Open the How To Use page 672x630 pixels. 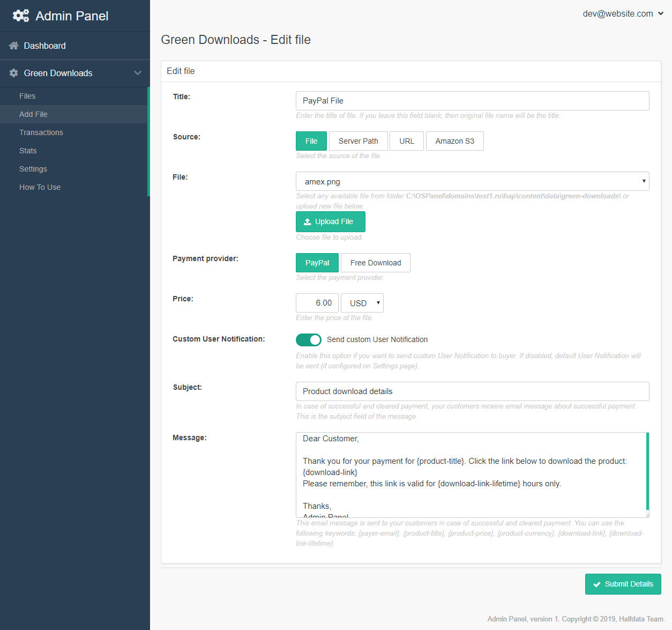[x=40, y=187]
